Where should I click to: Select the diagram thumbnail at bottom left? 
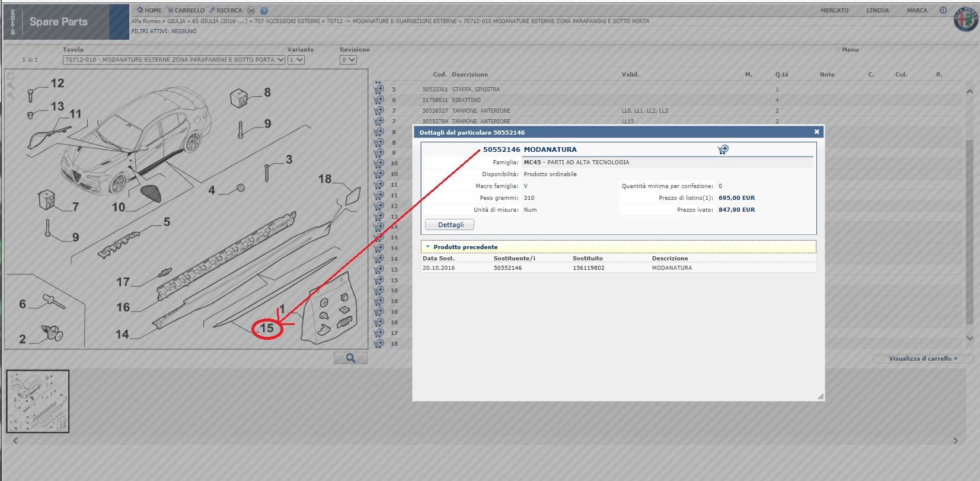pos(38,402)
